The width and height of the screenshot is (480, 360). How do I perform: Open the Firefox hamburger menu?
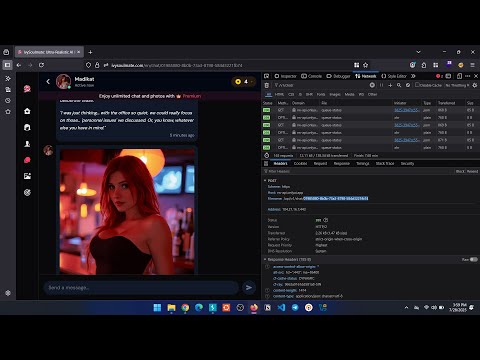point(472,65)
